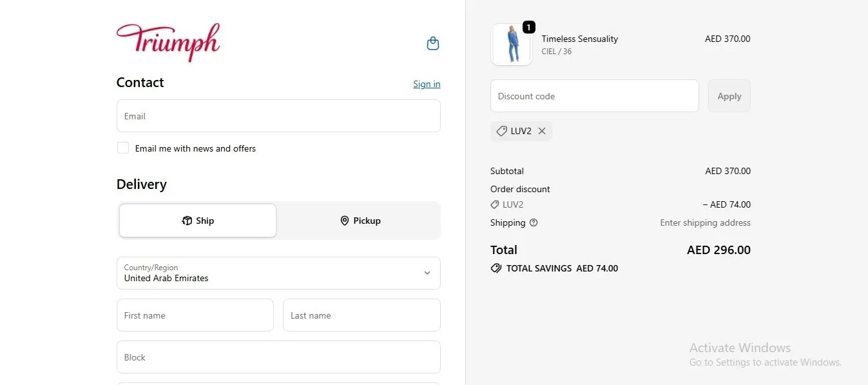Screen dimensions: 868x385
Task: Select the Ship delivery option
Action: [x=198, y=221]
